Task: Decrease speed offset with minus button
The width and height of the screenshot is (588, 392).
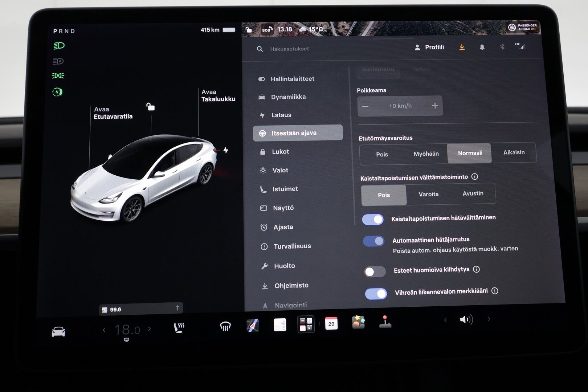Action: pyautogui.click(x=366, y=106)
